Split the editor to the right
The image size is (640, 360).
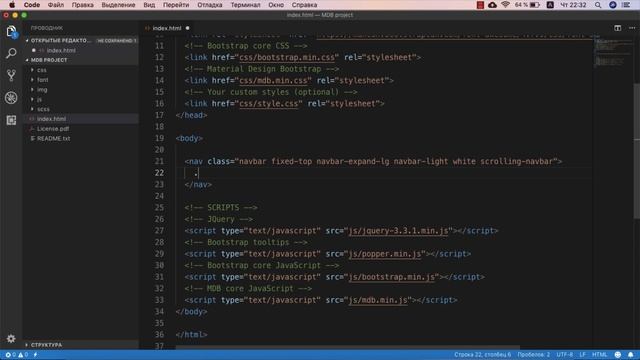(x=617, y=28)
